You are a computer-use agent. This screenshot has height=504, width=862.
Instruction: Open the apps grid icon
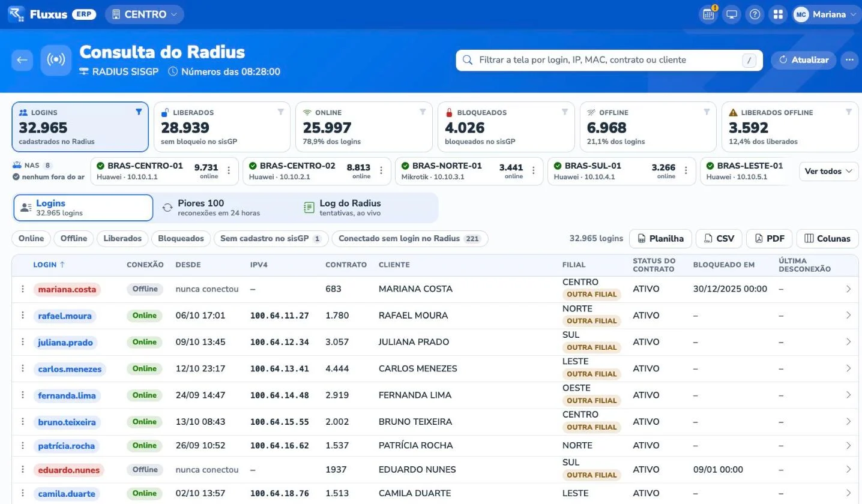pyautogui.click(x=778, y=14)
